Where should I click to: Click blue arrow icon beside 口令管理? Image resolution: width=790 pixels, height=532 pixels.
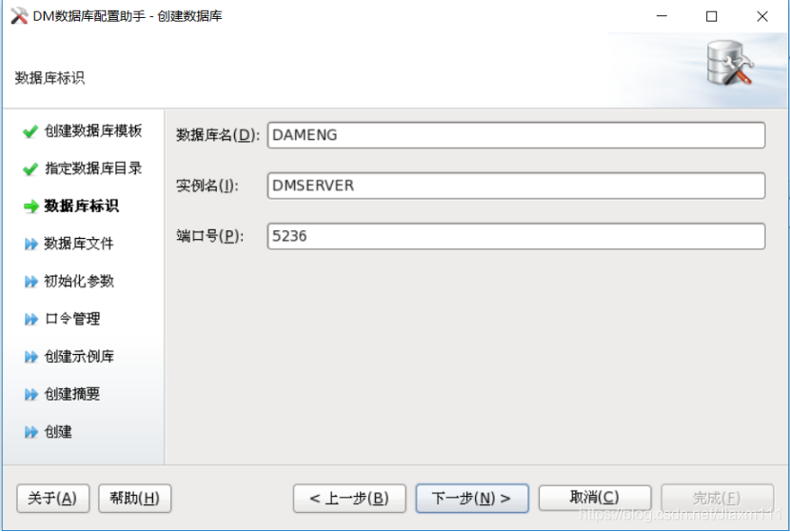31,319
